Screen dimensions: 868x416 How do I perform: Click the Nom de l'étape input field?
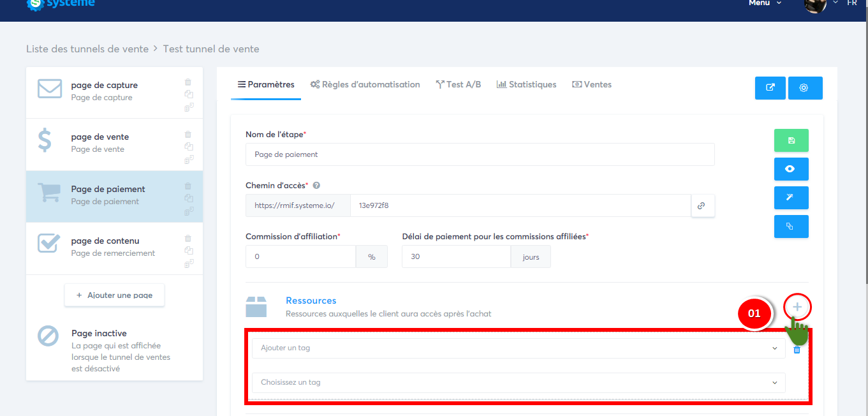click(480, 154)
